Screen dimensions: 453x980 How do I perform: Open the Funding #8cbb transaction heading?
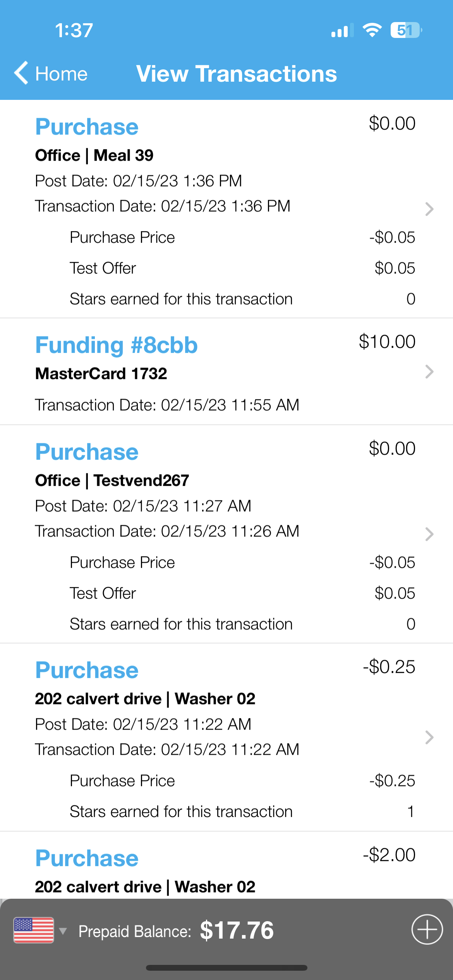117,345
